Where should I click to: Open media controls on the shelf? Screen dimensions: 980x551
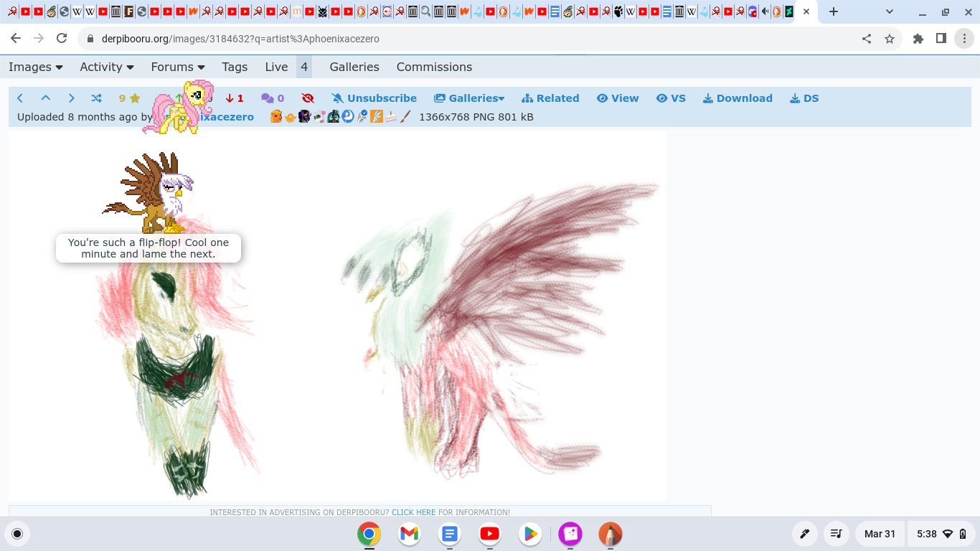[837, 534]
